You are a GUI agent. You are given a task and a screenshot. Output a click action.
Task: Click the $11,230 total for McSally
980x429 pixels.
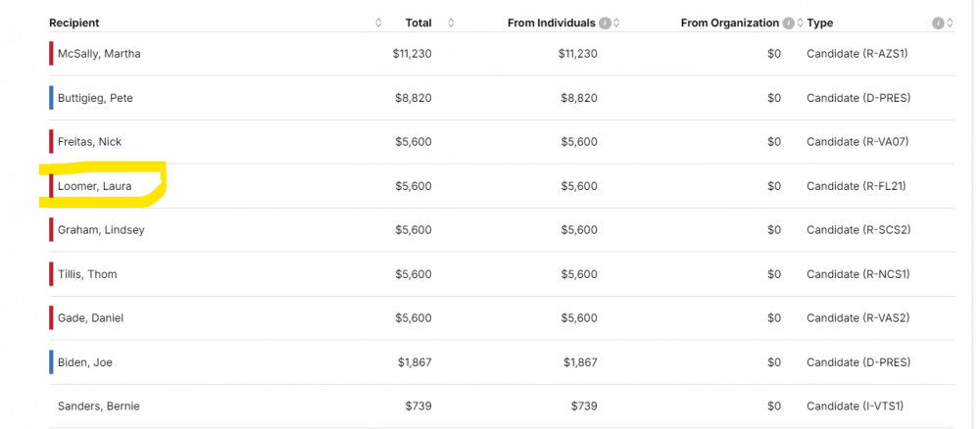coord(412,54)
